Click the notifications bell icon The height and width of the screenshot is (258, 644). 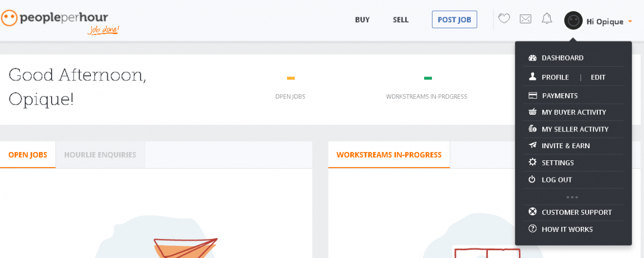(547, 19)
